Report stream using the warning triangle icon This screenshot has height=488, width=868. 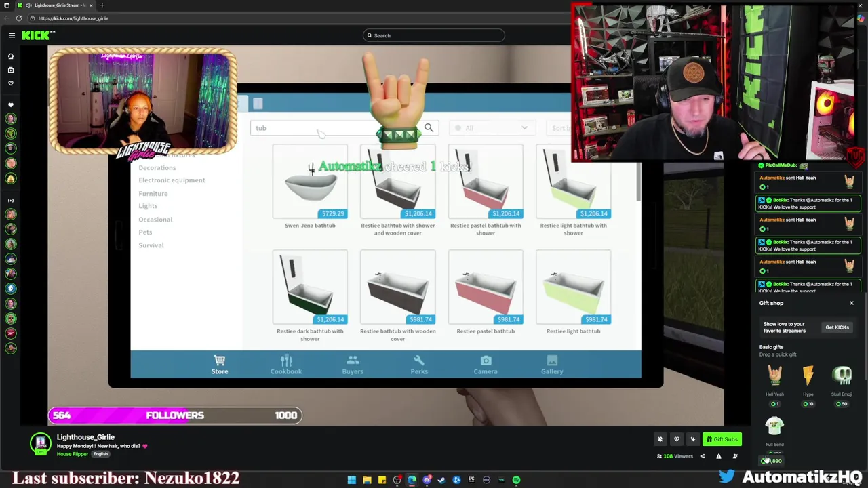pyautogui.click(x=719, y=456)
